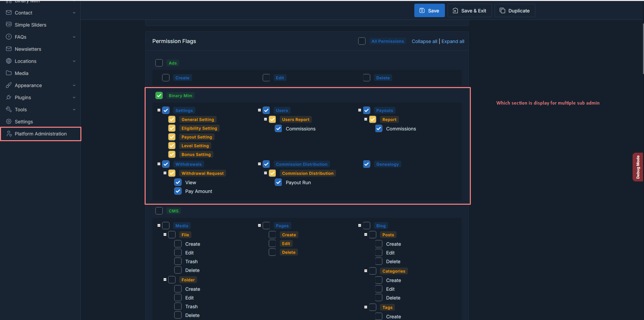Click the Contact envelope icon in sidebar
Viewport: 644px width, 320px height.
point(9,13)
